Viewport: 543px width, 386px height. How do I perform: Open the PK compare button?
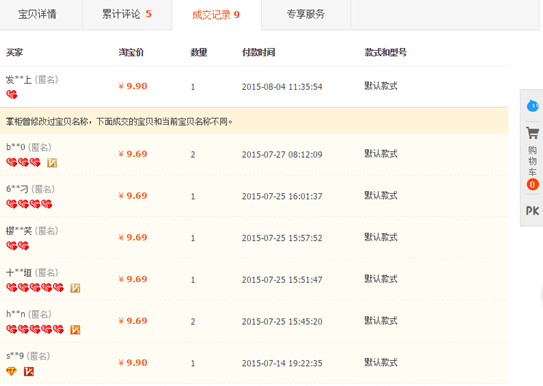(x=532, y=211)
